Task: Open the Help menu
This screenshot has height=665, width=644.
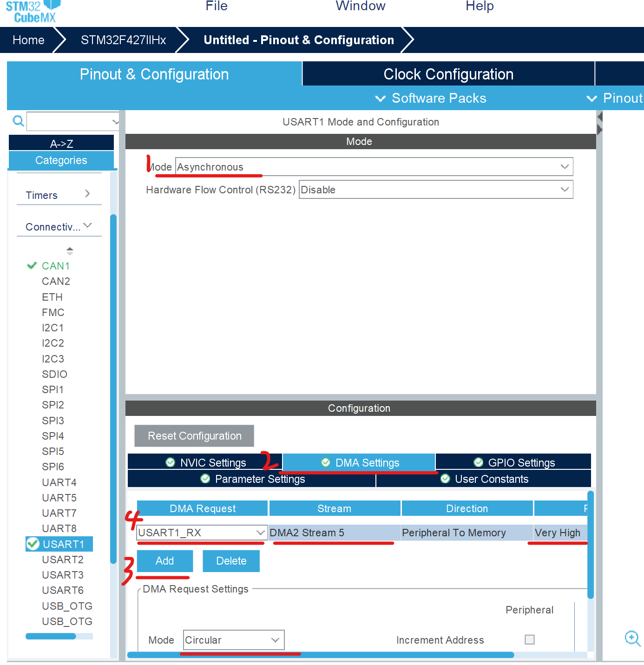Action: (480, 6)
